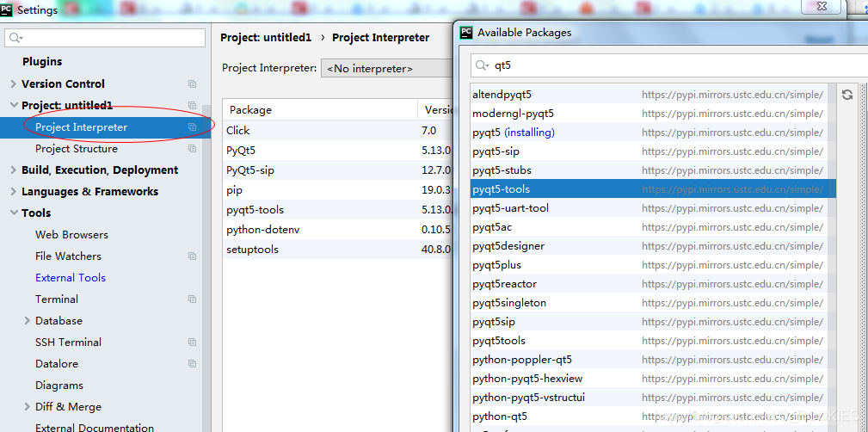The width and height of the screenshot is (868, 432).
Task: Select pyqt5sip in Available Packages
Action: [649, 322]
